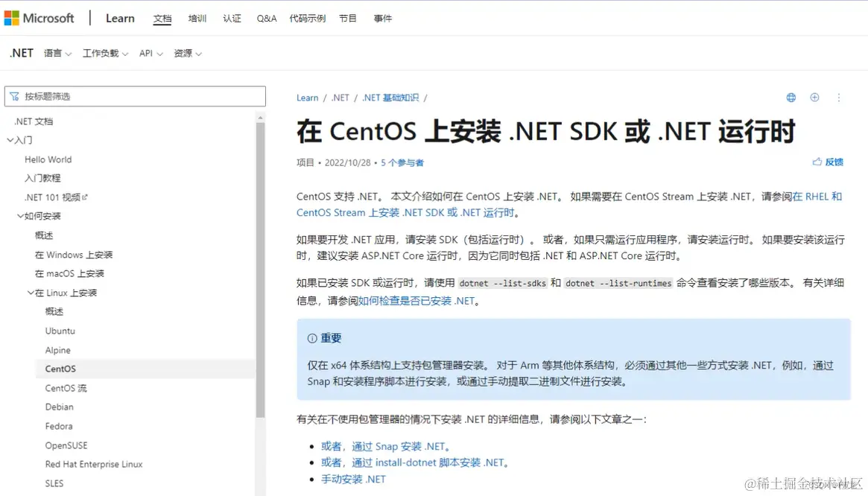Click the dotnet --list-runtimes code text

[618, 284]
